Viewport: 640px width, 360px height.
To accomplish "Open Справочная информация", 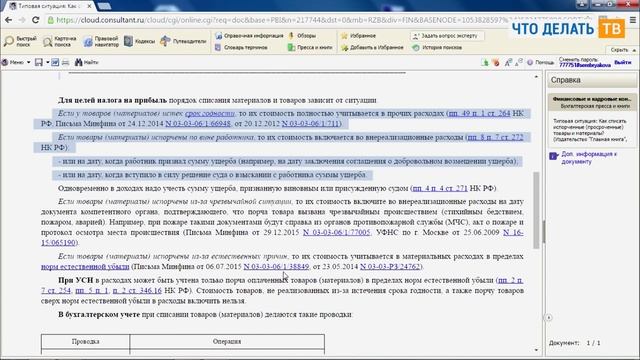I will click(249, 36).
